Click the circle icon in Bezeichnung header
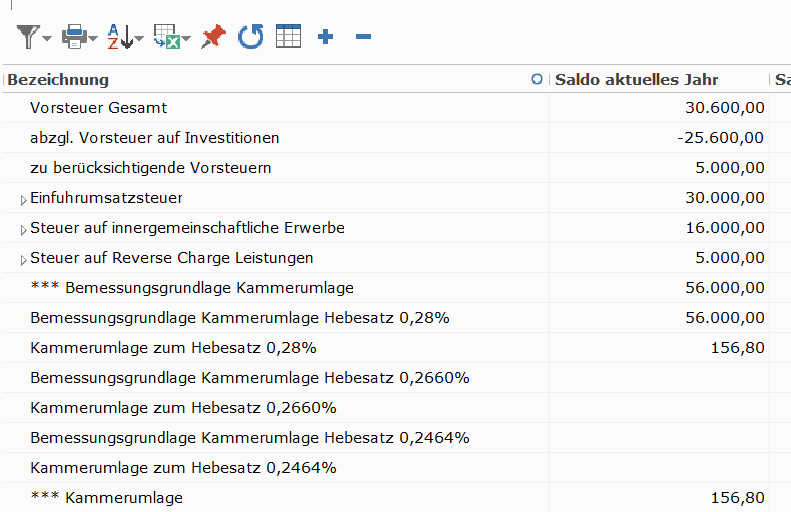This screenshot has height=512, width=791. 537,79
